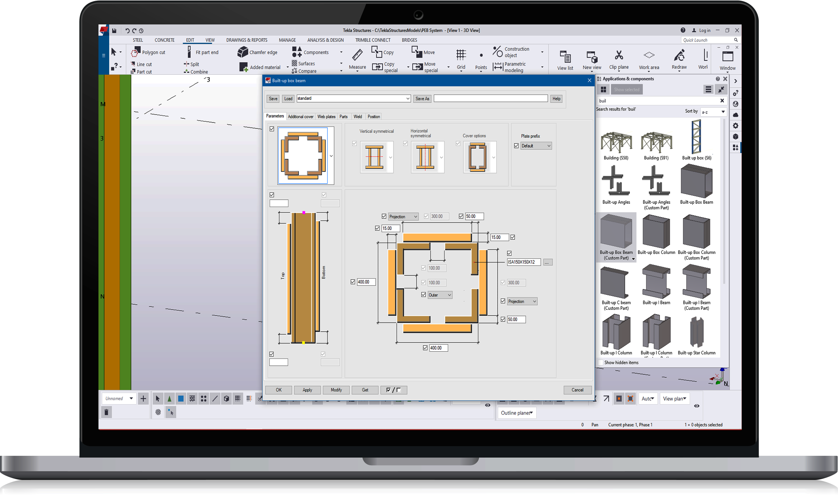
Task: Uncheck the Plate prefix Default checkbox
Action: [516, 146]
